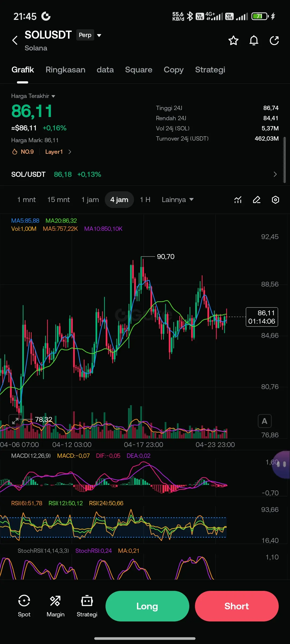Switch to the Copy tab
This screenshot has width=290, height=644.
pos(173,70)
